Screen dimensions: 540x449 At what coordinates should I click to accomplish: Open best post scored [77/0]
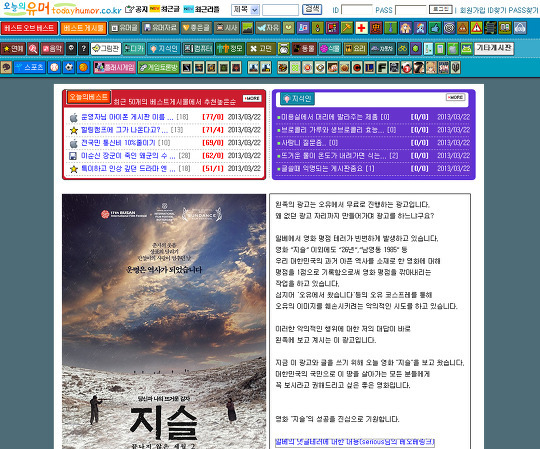[x=127, y=117]
